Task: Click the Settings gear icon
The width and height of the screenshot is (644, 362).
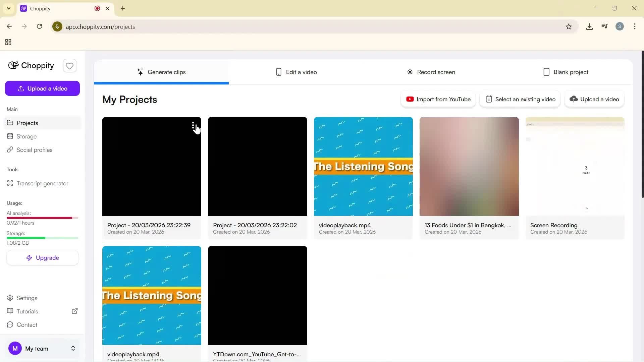Action: coord(10,298)
